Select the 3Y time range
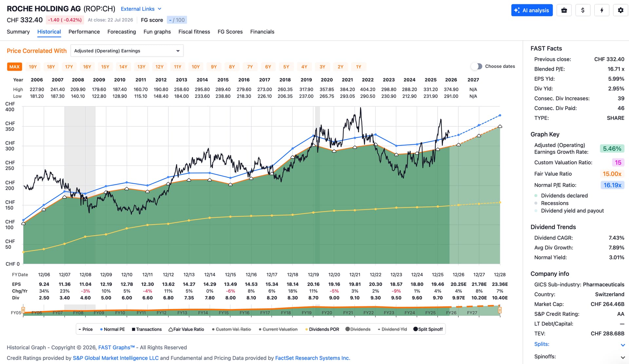 (322, 67)
